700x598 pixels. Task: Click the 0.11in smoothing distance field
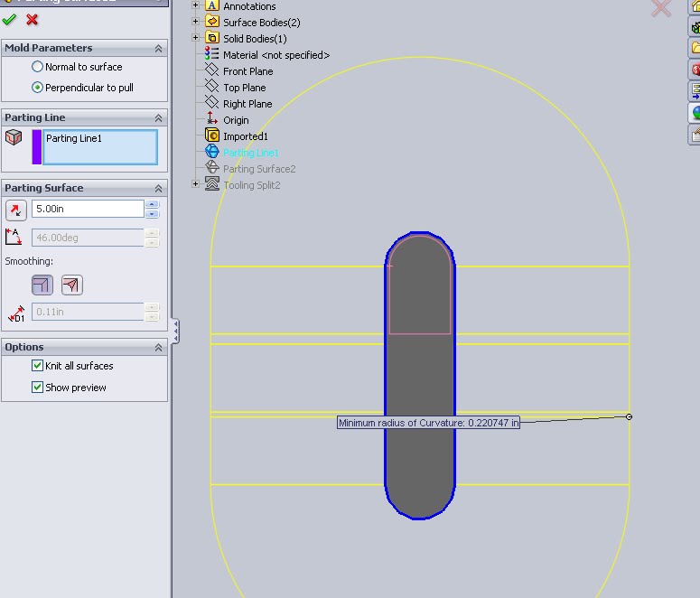click(88, 312)
